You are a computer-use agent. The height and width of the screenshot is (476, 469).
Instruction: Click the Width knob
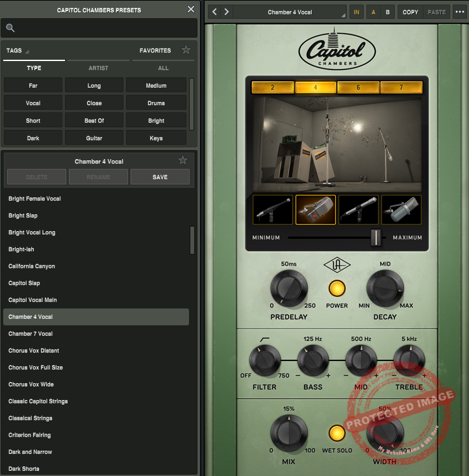(385, 434)
